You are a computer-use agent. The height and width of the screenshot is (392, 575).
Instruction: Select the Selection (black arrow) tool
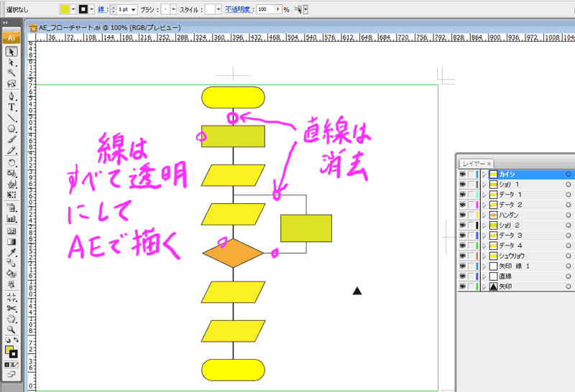click(11, 52)
